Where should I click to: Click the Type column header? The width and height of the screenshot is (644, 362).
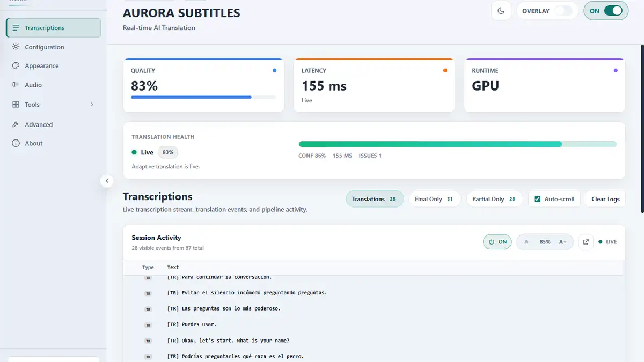click(148, 267)
